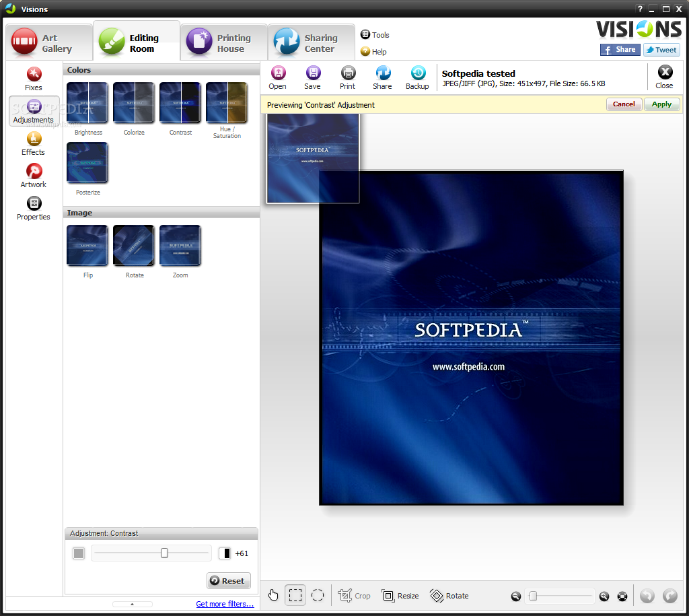Choose the Posterize adjustment thumbnail
The height and width of the screenshot is (616, 689).
(88, 163)
